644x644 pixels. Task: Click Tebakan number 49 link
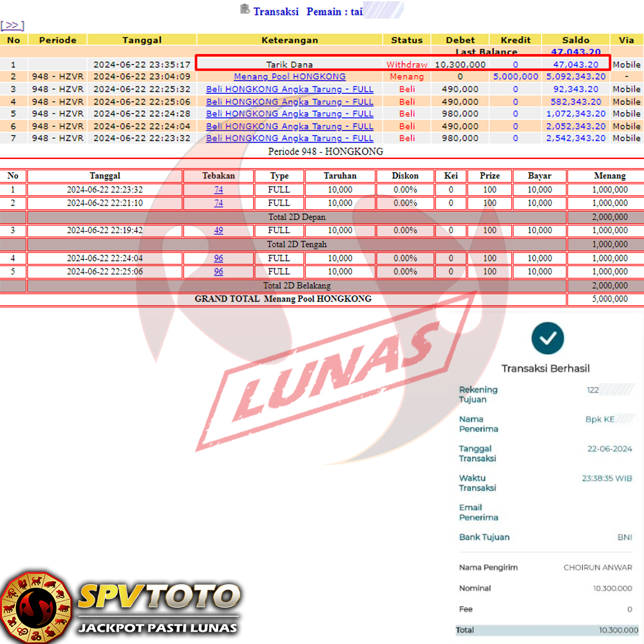point(218,231)
